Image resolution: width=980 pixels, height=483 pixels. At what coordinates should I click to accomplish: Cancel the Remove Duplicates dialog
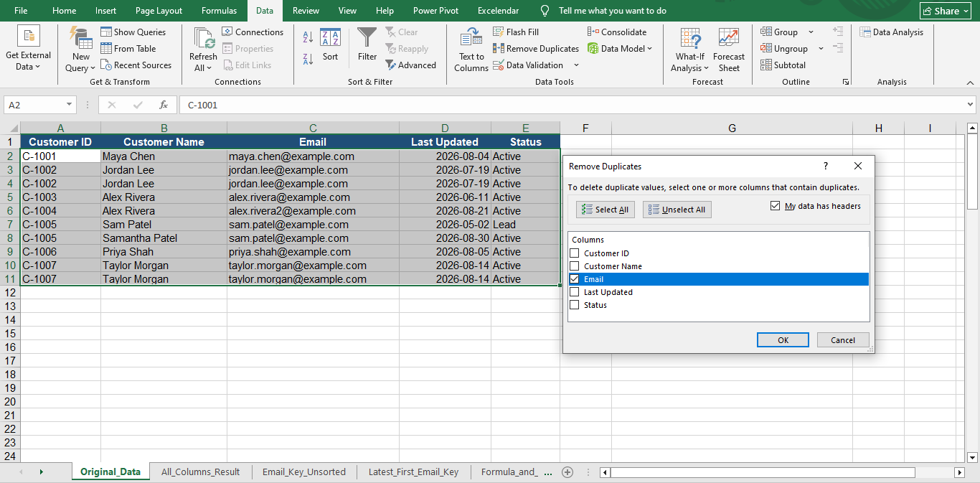842,340
